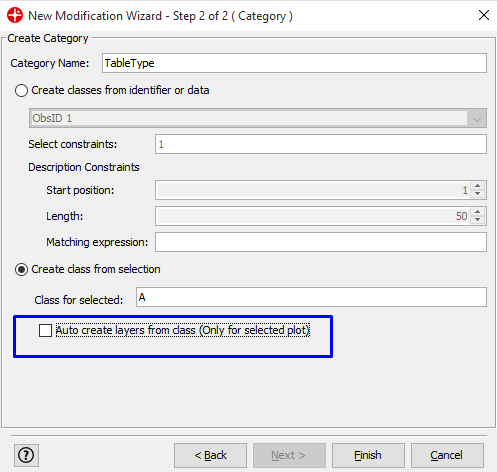This screenshot has height=472, width=497.
Task: Click the red wizard app icon
Action: 15,15
